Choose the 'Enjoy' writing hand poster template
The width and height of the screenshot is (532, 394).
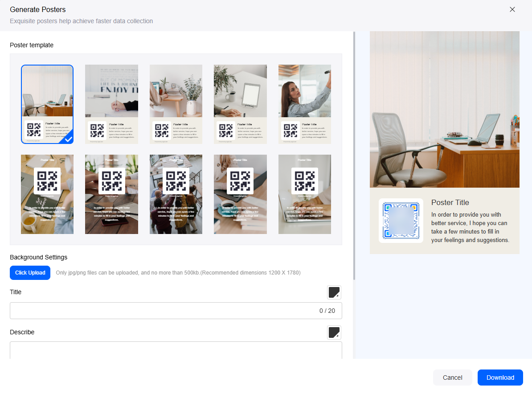(112, 104)
